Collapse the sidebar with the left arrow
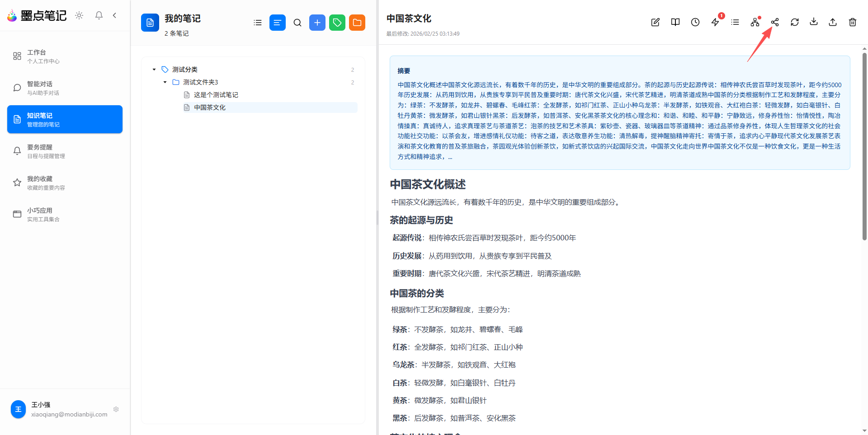 click(114, 15)
